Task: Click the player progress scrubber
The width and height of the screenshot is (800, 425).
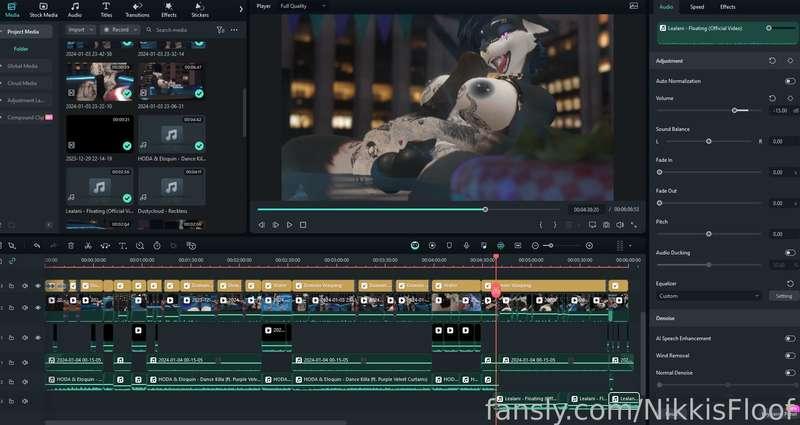Action: click(485, 209)
